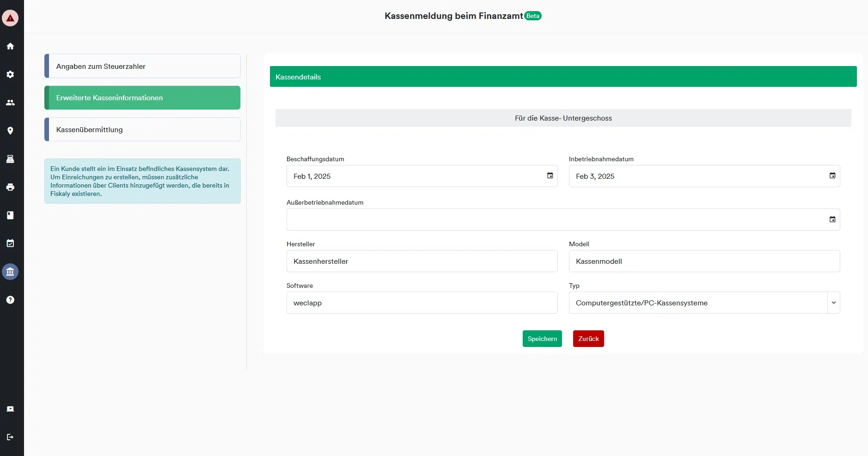
Task: Click the Hersteller input field
Action: click(x=422, y=261)
